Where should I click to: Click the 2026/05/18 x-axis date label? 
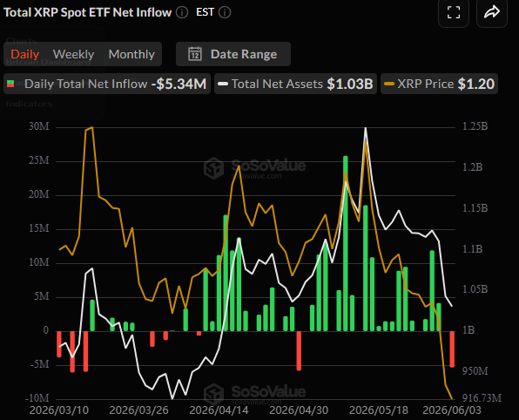pos(379,410)
